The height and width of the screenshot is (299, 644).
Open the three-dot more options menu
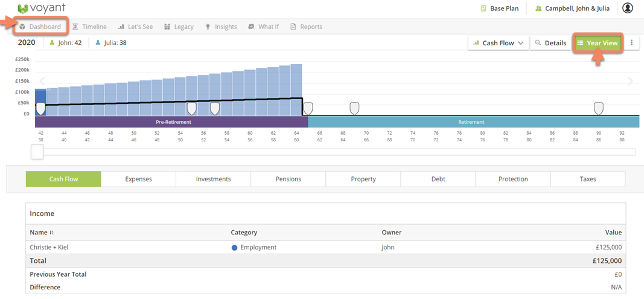coord(632,43)
